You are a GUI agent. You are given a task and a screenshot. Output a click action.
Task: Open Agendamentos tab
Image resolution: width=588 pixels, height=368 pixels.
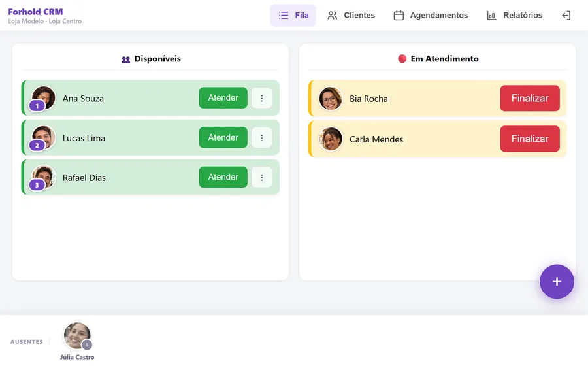(x=431, y=16)
